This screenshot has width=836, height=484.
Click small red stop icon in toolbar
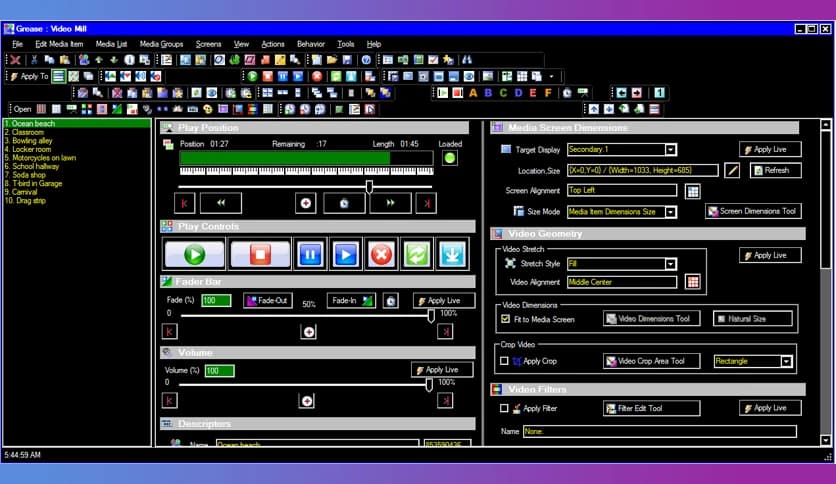tap(268, 76)
